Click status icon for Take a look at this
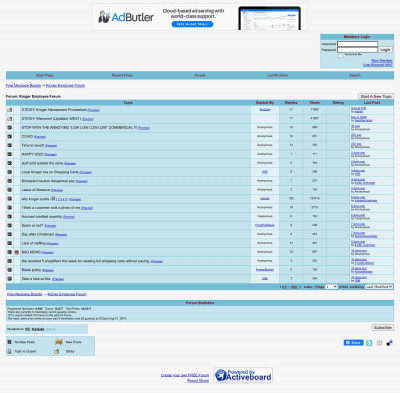The width and height of the screenshot is (400, 393). 10,279
